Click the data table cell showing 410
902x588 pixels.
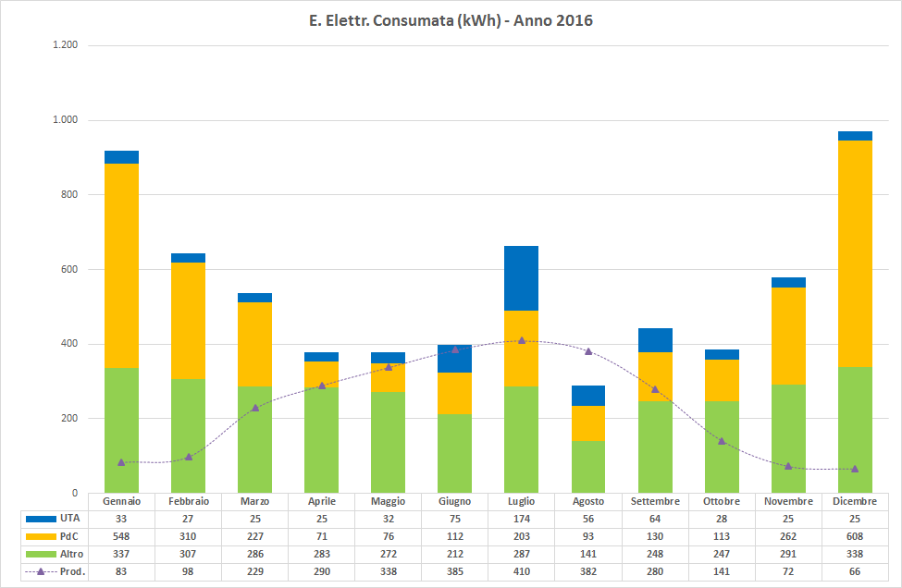click(522, 571)
